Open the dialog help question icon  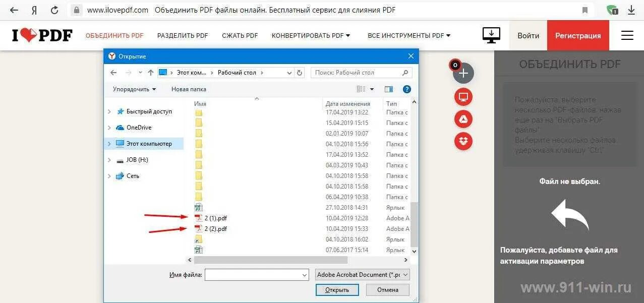(406, 89)
